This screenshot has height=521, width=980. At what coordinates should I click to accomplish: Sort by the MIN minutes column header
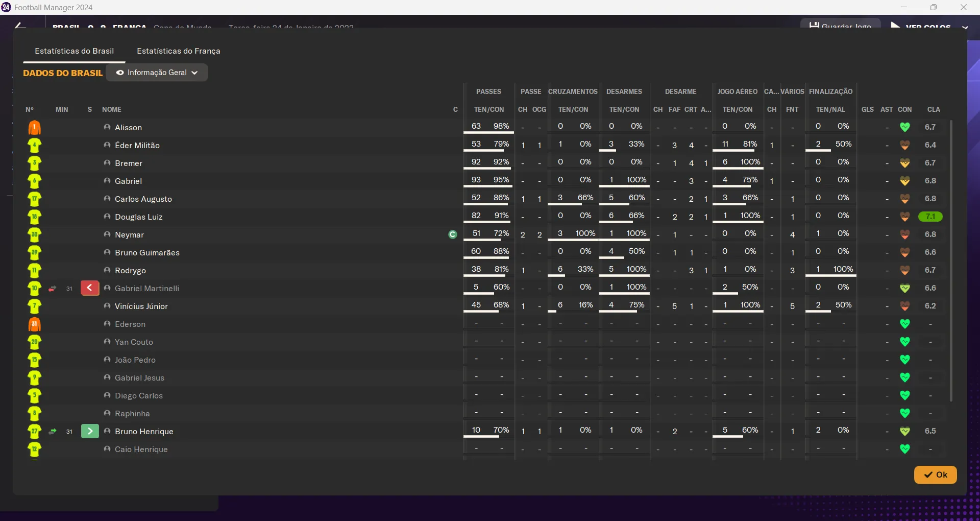tap(62, 109)
